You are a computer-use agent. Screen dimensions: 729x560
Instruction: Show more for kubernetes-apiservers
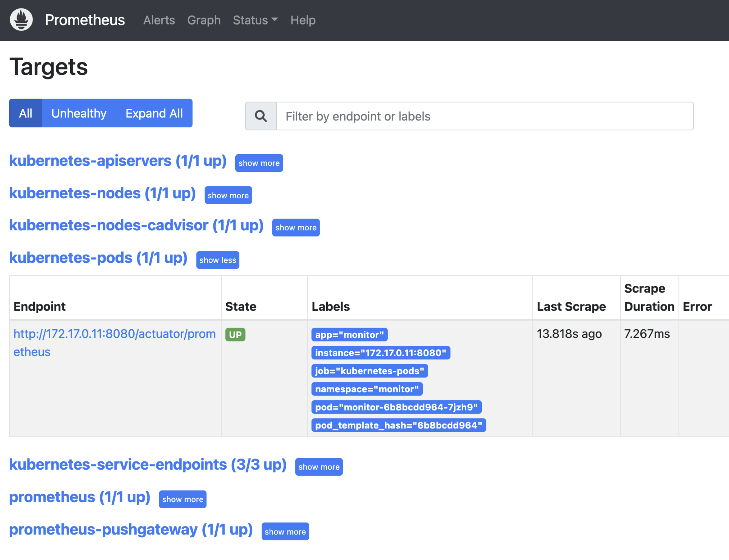tap(259, 163)
